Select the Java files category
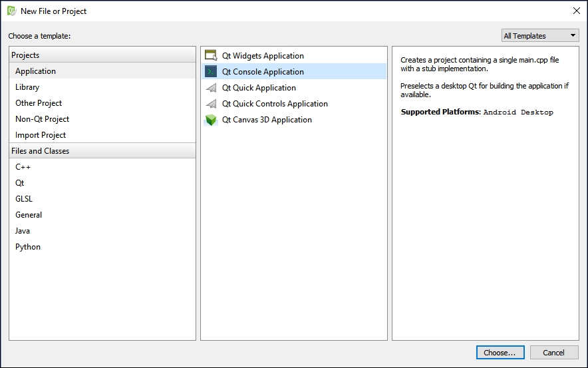Image resolution: width=588 pixels, height=368 pixels. point(102,231)
